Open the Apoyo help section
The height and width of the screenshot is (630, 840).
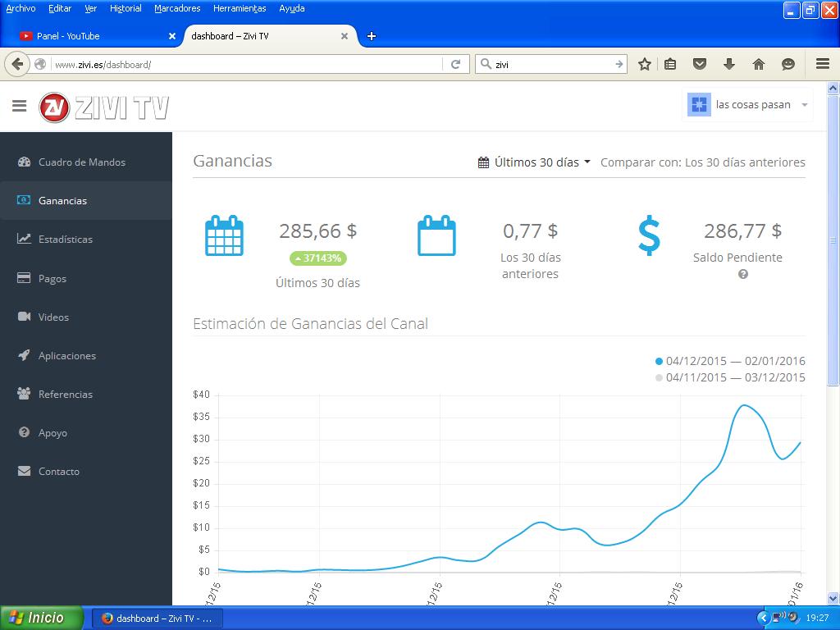pyautogui.click(x=52, y=433)
